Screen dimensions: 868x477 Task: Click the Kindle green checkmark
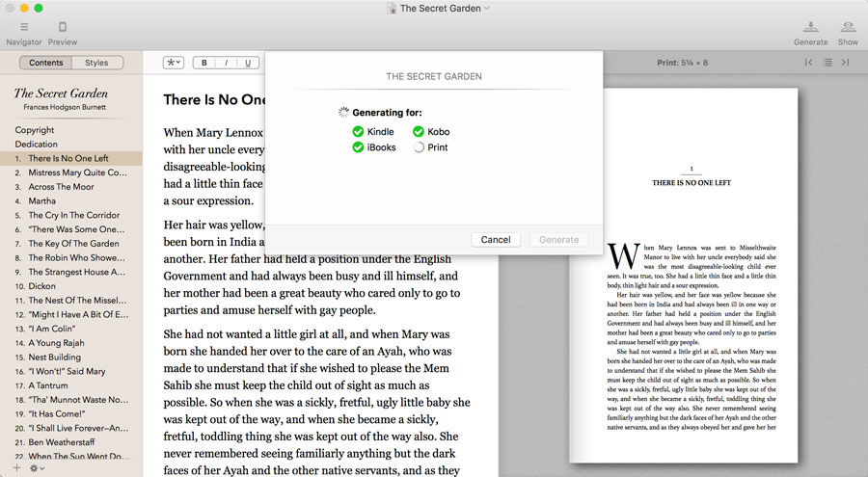[358, 132]
